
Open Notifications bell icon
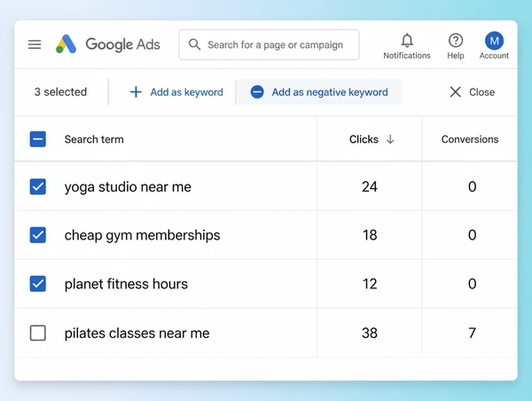tap(407, 41)
